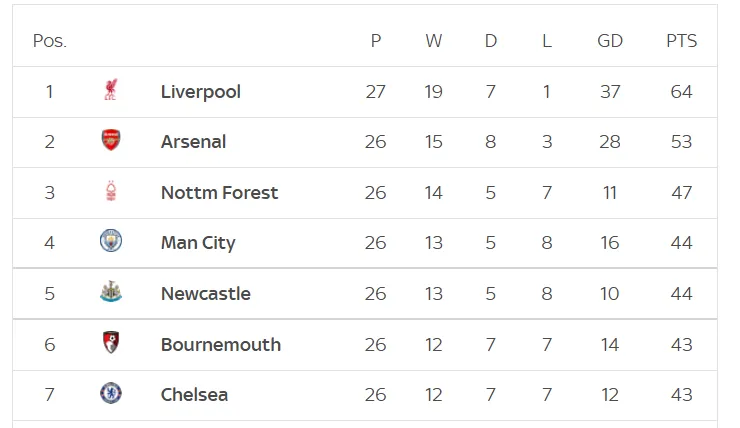Click the Arsenal club crest
Image resolution: width=740 pixels, height=428 pixels.
pyautogui.click(x=111, y=140)
